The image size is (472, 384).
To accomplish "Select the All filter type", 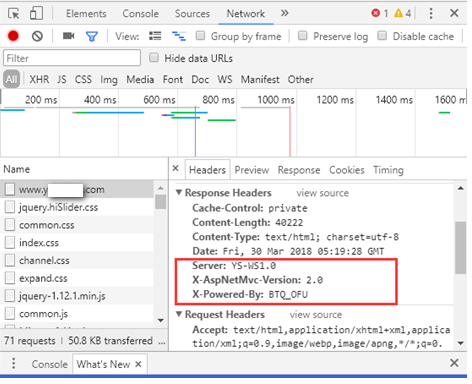I will click(11, 79).
